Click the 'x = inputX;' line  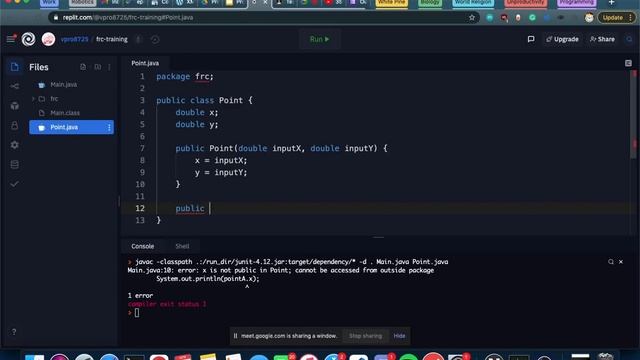[220, 160]
